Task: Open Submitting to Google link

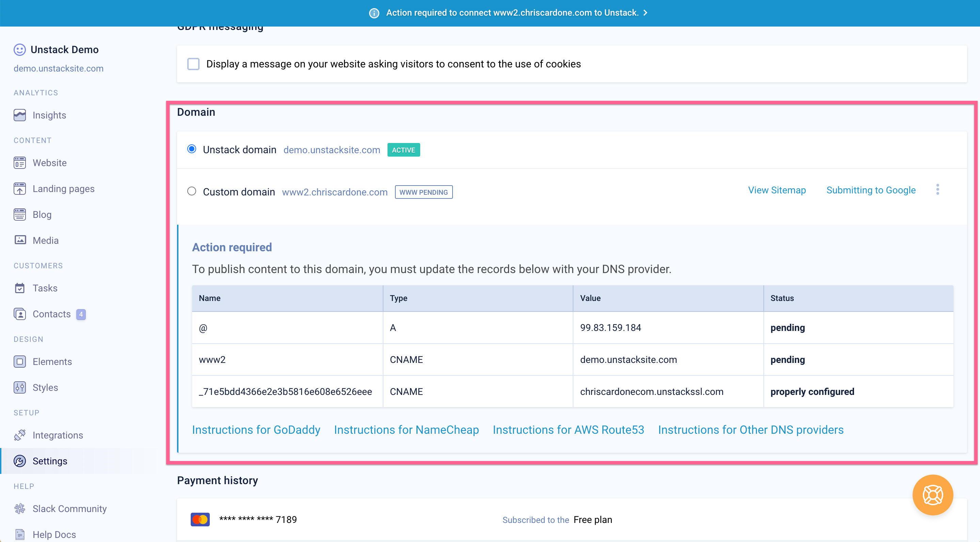Action: (871, 190)
